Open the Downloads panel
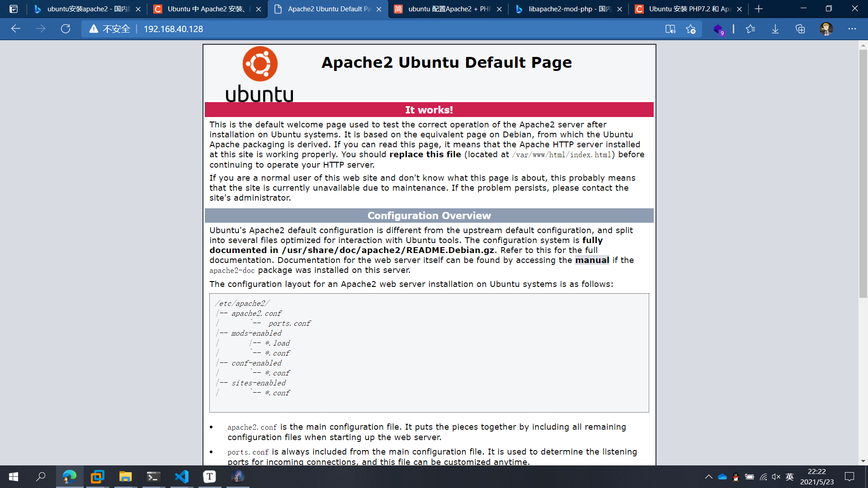The image size is (868, 488). pos(775,29)
